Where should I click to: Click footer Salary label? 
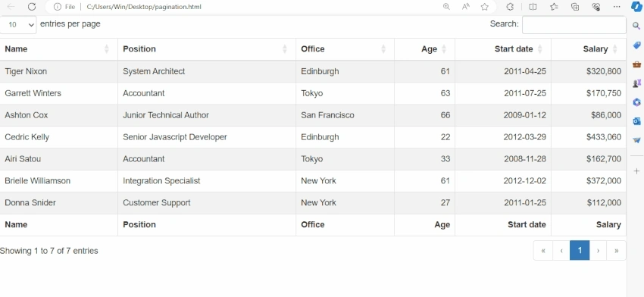[608, 225]
